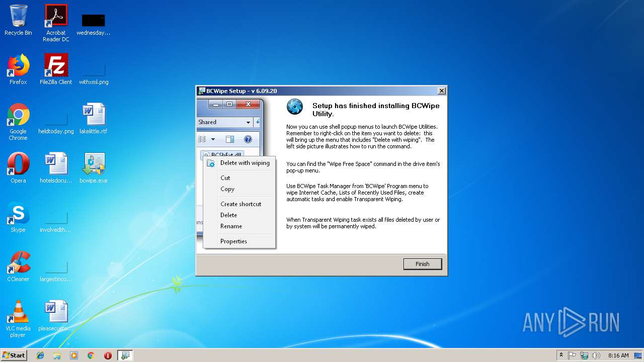Click the help question mark icon in illustration
The height and width of the screenshot is (362, 644).
coord(248,139)
